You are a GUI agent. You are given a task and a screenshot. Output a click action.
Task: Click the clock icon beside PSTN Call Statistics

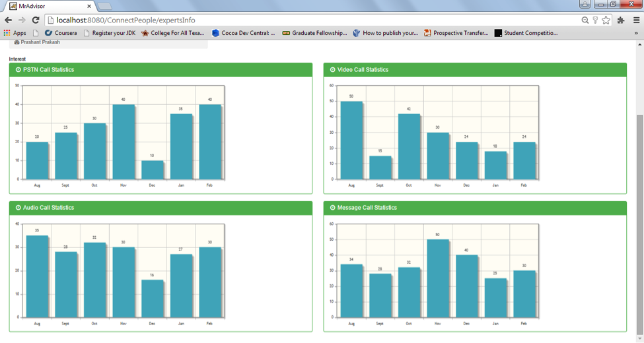click(x=18, y=70)
